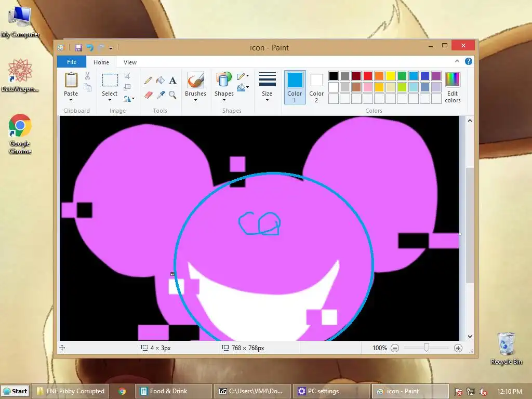Image resolution: width=532 pixels, height=399 pixels.
Task: Open the Rotate or flip dropdown
Action: (129, 98)
